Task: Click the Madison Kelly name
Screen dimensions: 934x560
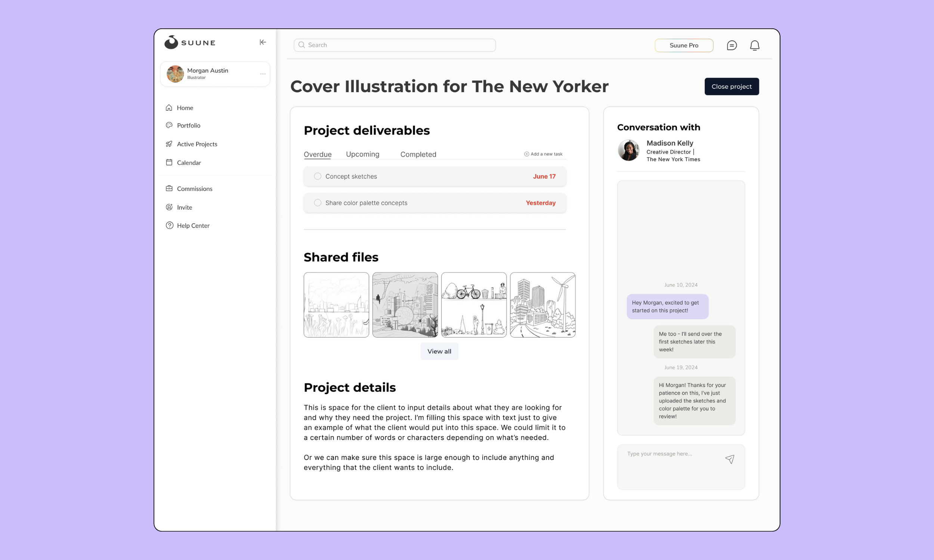Action: (669, 143)
